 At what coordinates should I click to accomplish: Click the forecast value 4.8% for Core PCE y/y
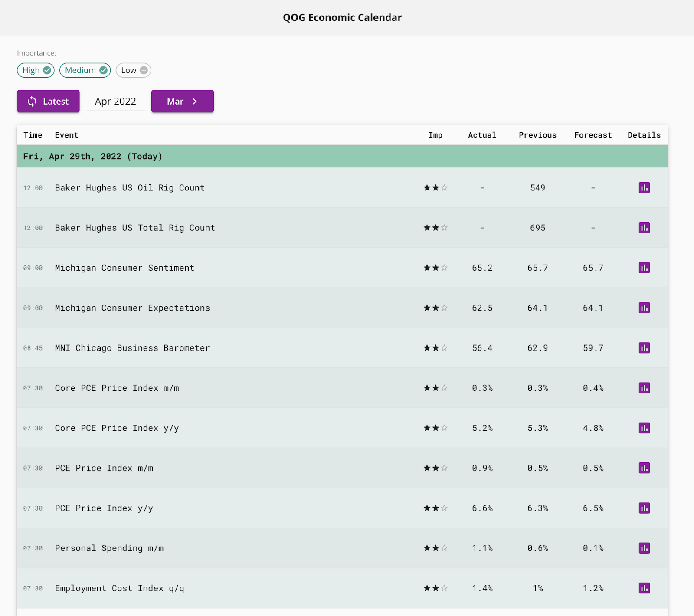[593, 428]
